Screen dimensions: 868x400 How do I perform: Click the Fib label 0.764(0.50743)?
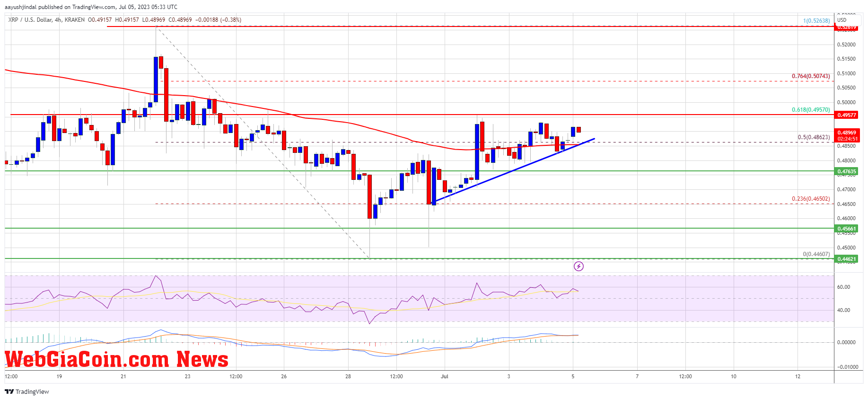(811, 76)
